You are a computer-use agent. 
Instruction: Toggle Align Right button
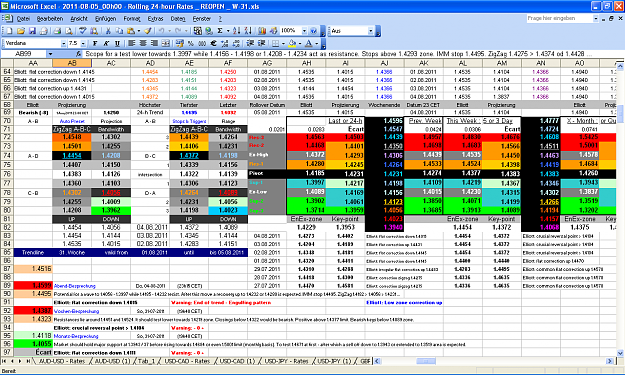[x=154, y=43]
